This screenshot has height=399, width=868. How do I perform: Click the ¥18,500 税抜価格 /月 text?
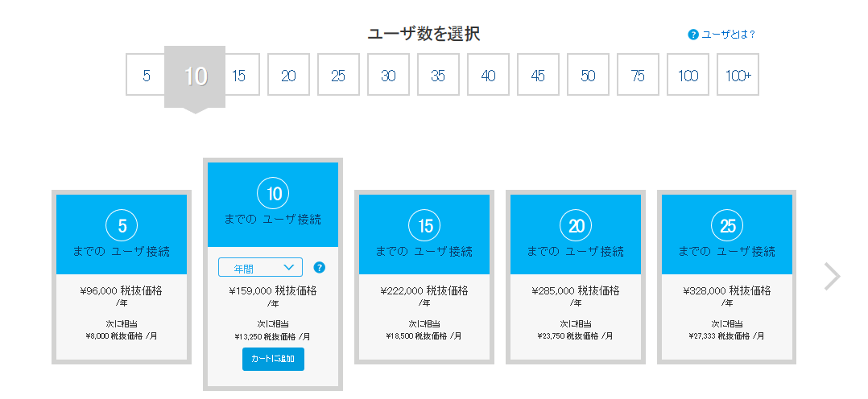(424, 336)
